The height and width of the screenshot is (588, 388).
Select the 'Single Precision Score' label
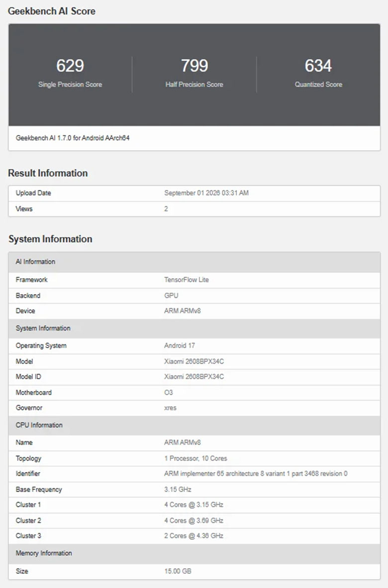(x=70, y=84)
